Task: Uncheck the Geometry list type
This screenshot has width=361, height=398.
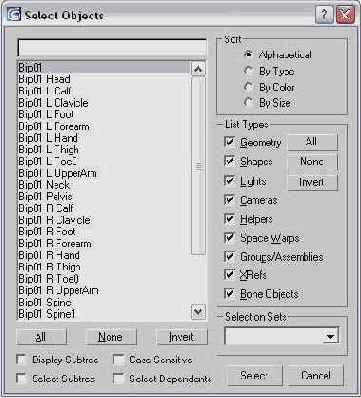Action: coord(229,142)
